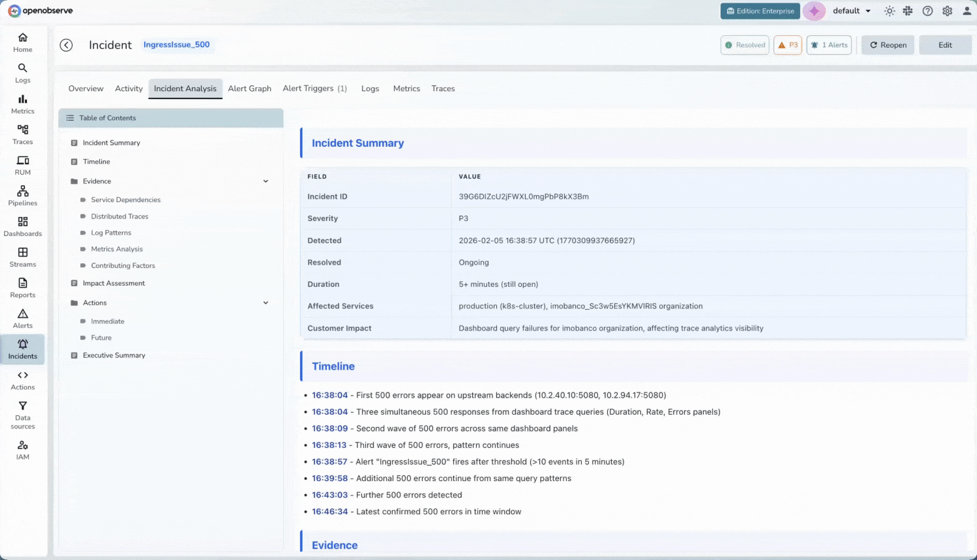The height and width of the screenshot is (560, 977).
Task: Click the back arrow next to Incident
Action: pos(66,45)
